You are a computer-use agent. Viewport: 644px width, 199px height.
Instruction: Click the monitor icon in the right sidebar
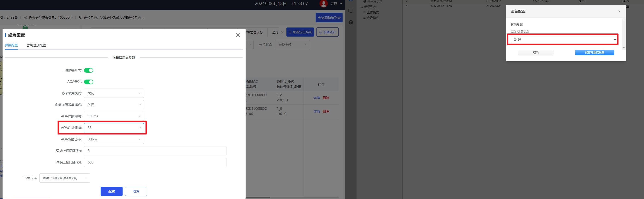[x=351, y=11]
